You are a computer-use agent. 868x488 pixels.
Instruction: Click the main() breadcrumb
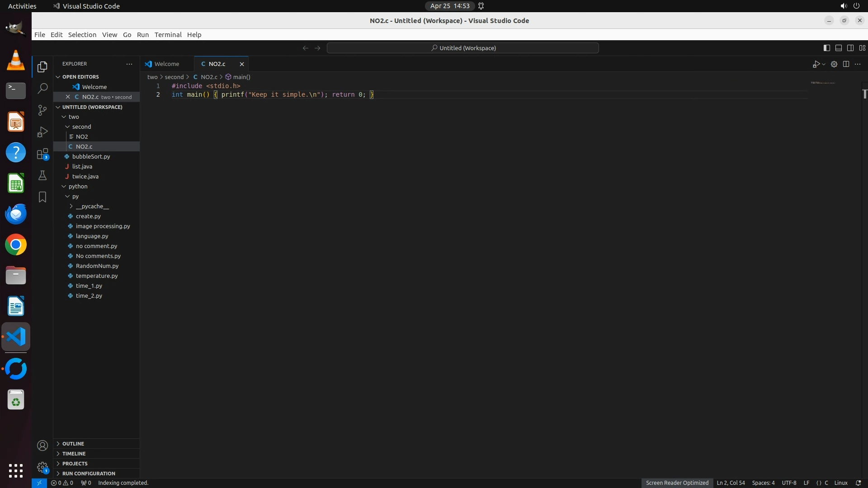pyautogui.click(x=238, y=77)
